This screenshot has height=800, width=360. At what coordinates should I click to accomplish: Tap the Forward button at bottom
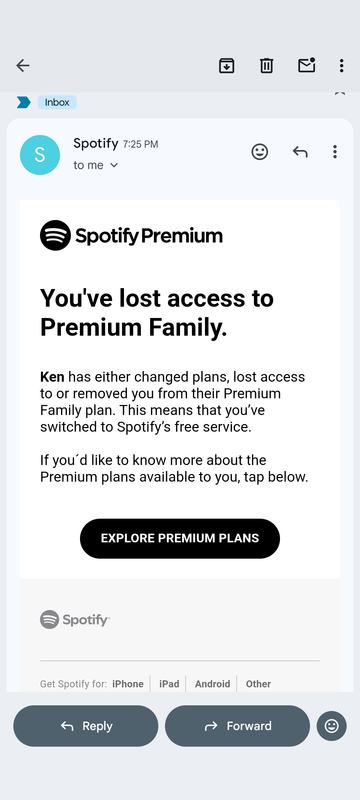pyautogui.click(x=237, y=726)
